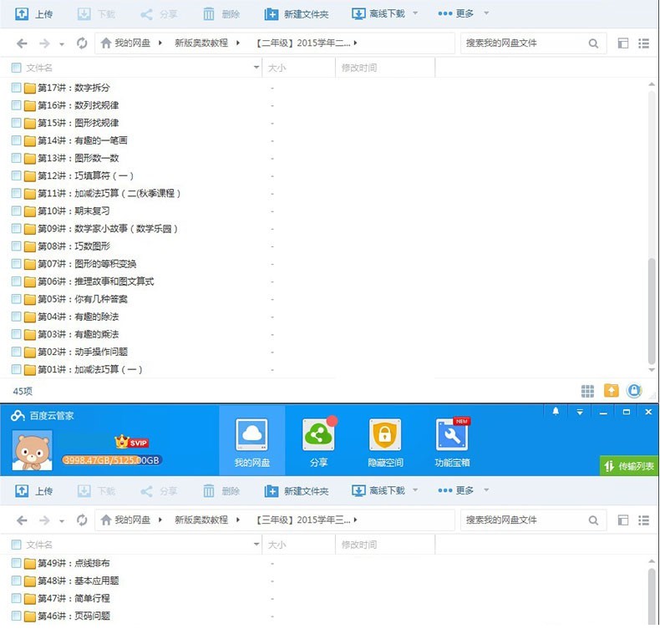Check the box for 第17讲：数字拆分
The image size is (660, 644).
[x=17, y=88]
